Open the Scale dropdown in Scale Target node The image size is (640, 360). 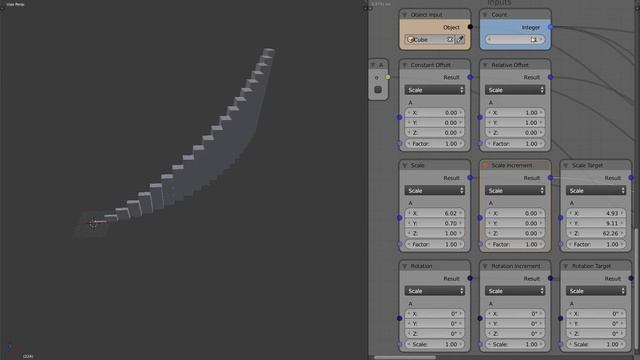click(x=596, y=191)
